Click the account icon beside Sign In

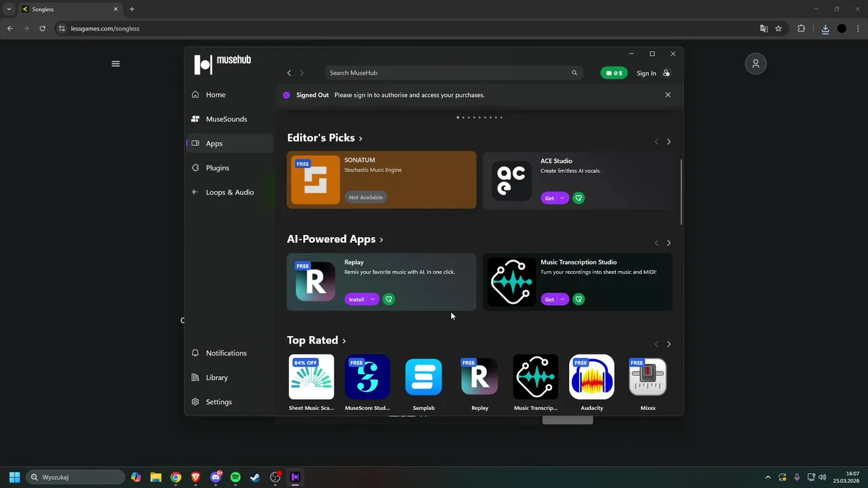tap(667, 73)
